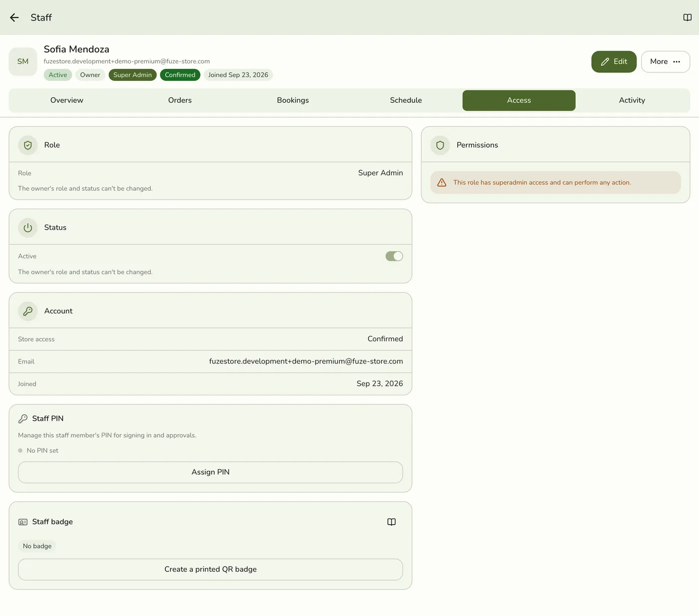Open the Staff badge help book icon
This screenshot has height=616, width=699.
click(x=391, y=522)
